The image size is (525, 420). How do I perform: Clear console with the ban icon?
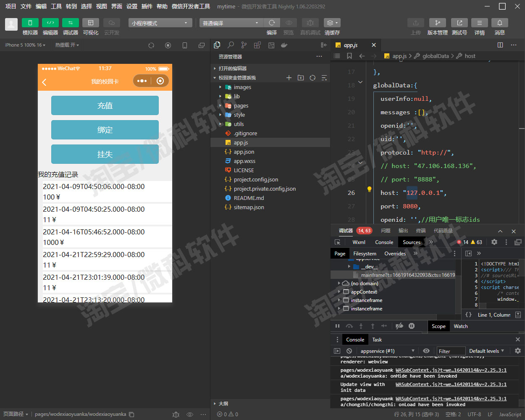(x=349, y=351)
